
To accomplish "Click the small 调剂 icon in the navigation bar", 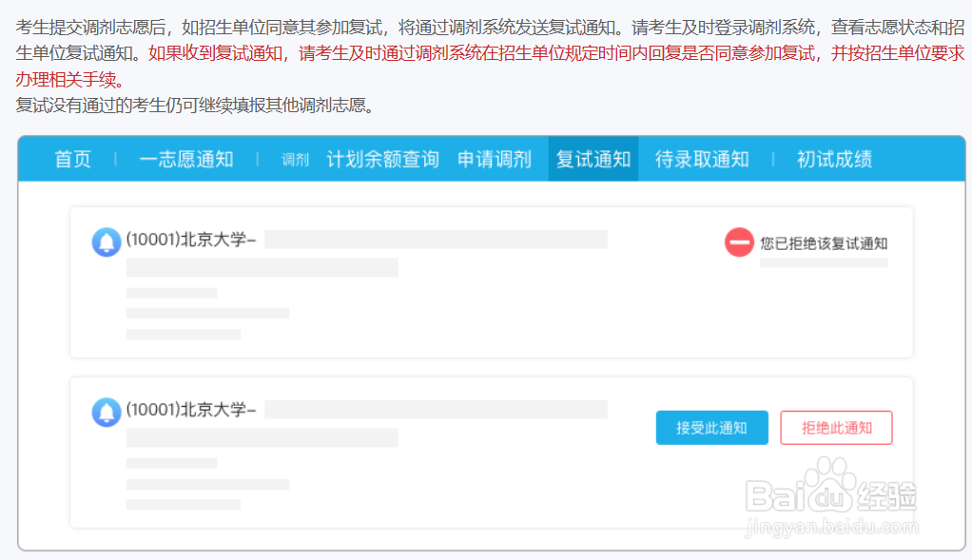I will click(295, 159).
